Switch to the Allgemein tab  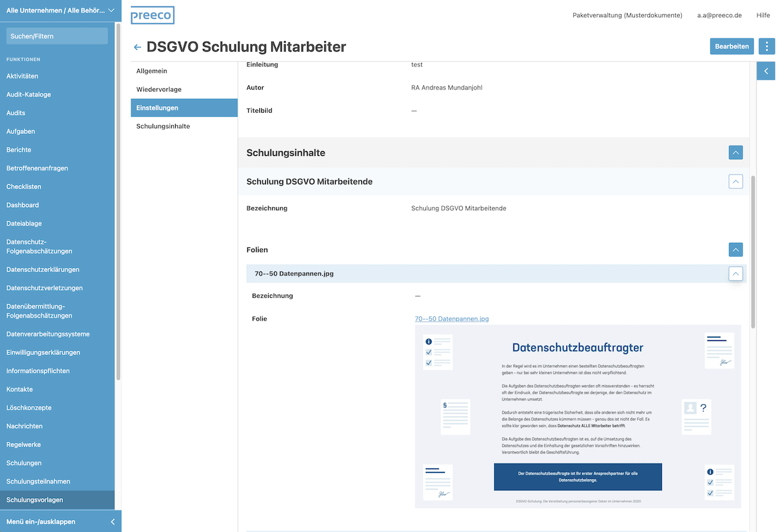coord(184,71)
